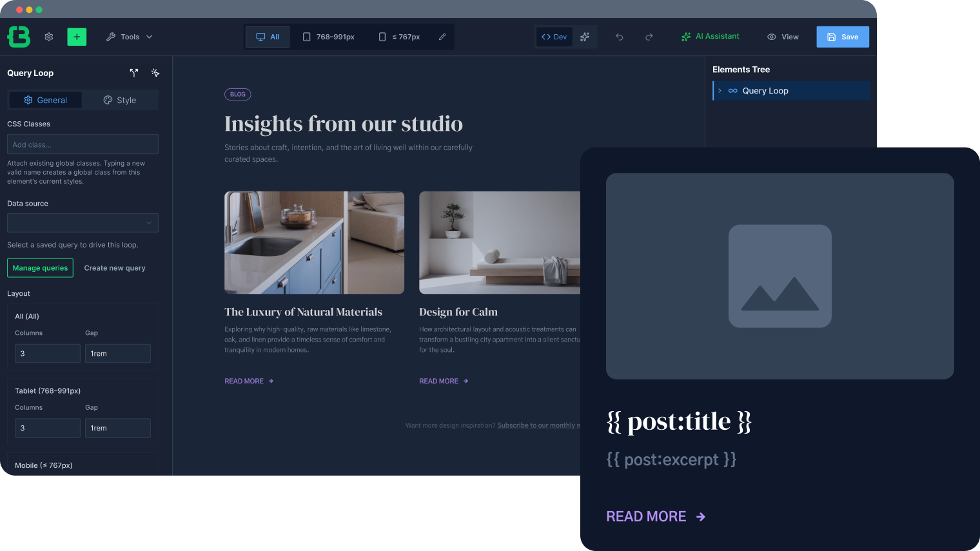
Task: Click the sparkle magic icon beside Dev
Action: coord(585,37)
